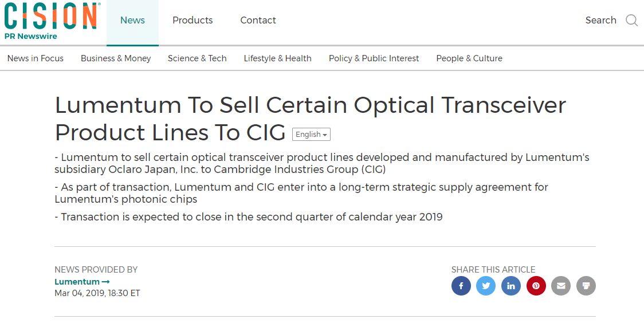Screen dimensions: 644x327
Task: Click the Search text label
Action: [x=600, y=21]
